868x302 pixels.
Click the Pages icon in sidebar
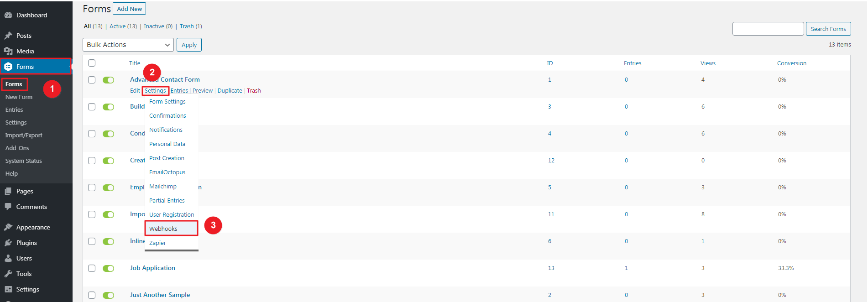[x=8, y=191]
